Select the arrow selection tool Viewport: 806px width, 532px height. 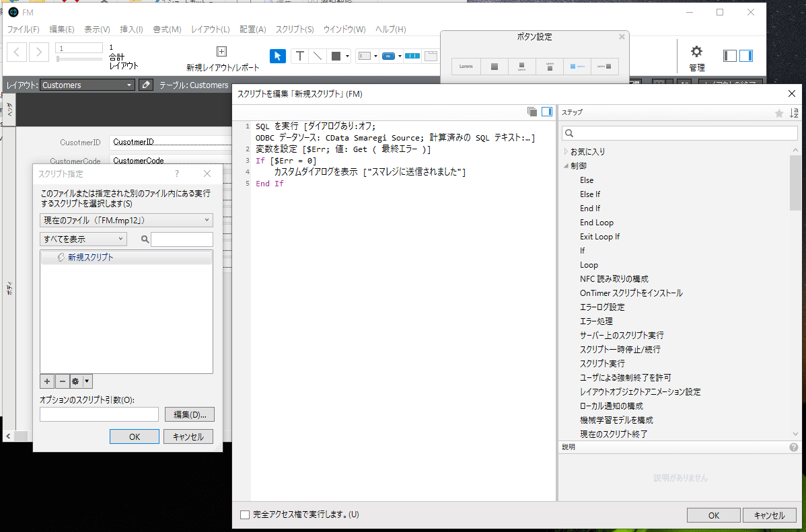point(277,56)
